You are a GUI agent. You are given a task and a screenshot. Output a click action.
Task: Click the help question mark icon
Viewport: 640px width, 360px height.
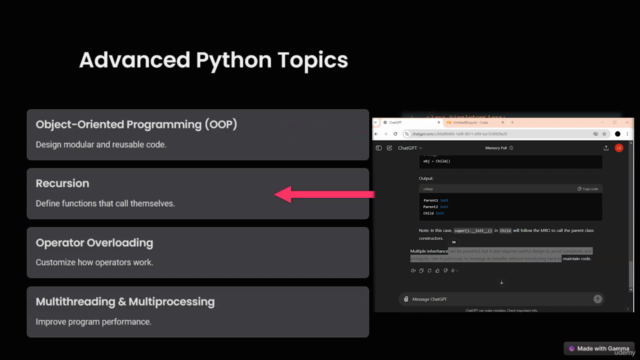(628, 309)
